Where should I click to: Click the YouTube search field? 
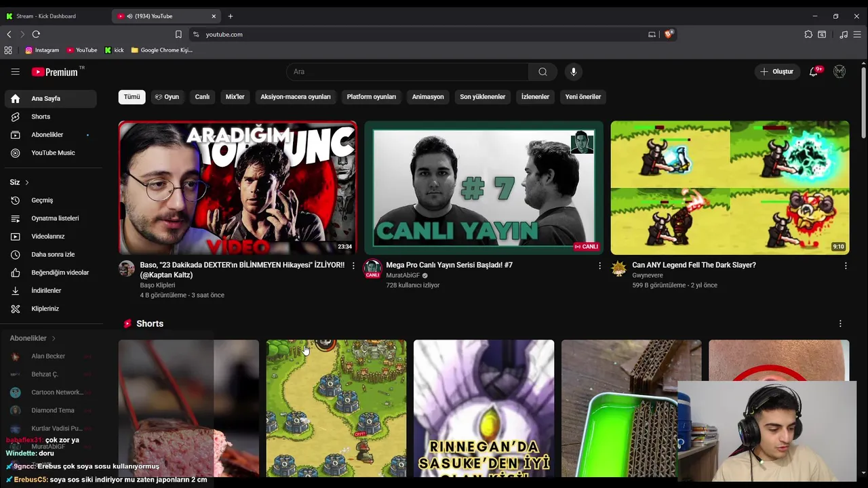coord(407,72)
